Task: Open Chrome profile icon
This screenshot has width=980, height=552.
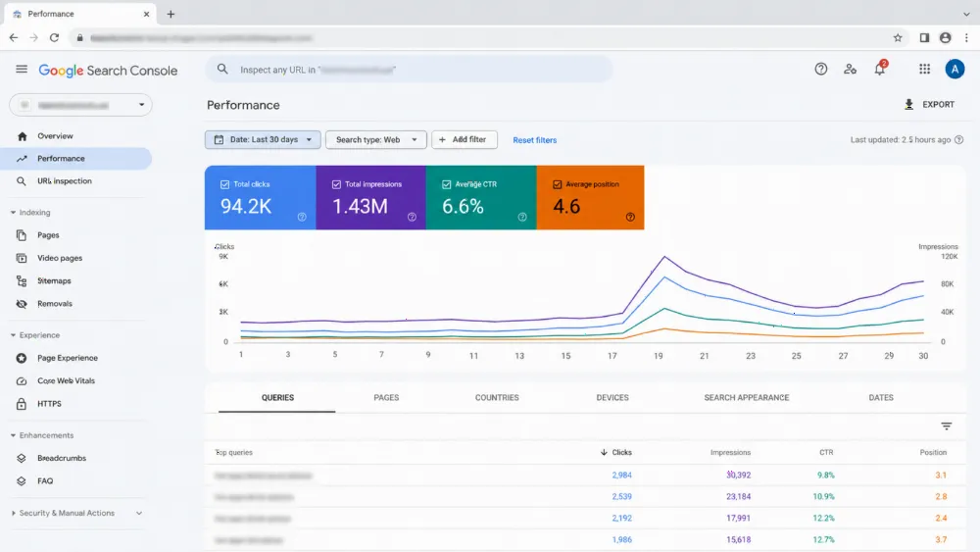Action: [945, 38]
